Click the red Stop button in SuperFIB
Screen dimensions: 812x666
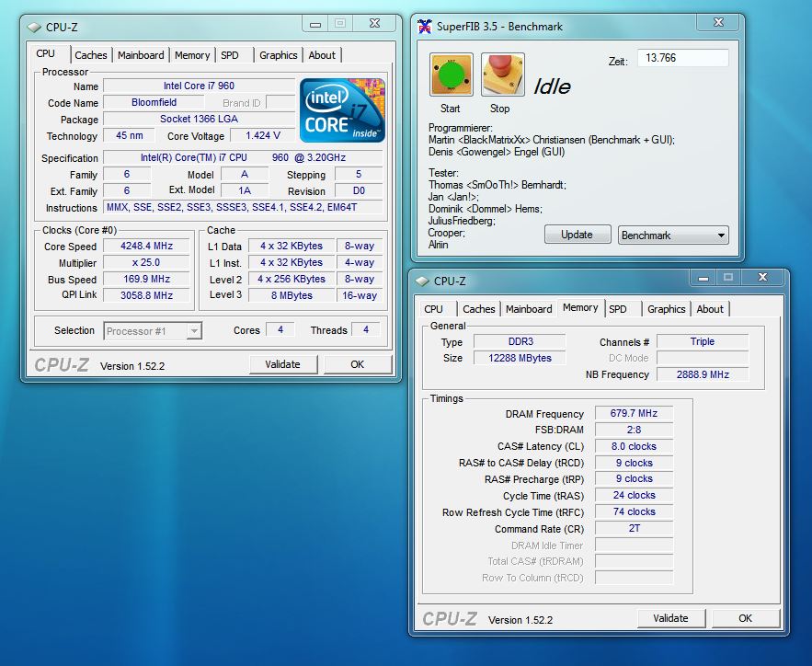502,75
